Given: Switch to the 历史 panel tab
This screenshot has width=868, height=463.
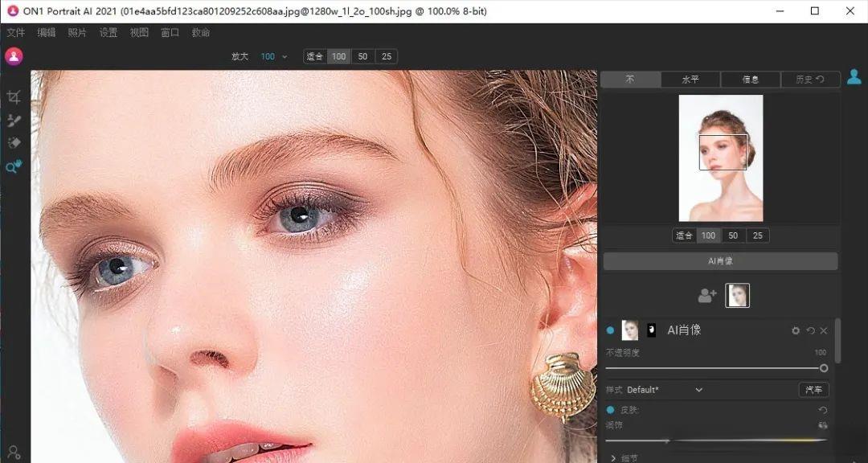Looking at the screenshot, I should pyautogui.click(x=810, y=80).
